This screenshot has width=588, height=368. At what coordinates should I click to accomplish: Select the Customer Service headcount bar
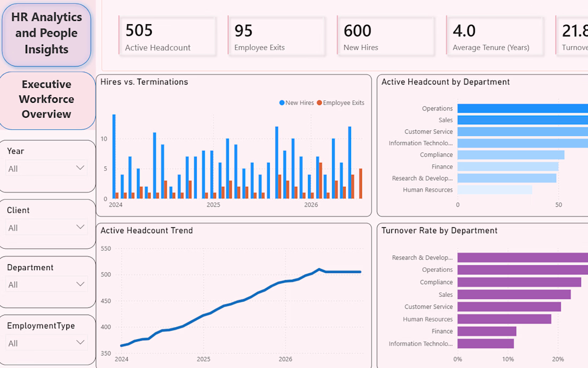tap(523, 132)
